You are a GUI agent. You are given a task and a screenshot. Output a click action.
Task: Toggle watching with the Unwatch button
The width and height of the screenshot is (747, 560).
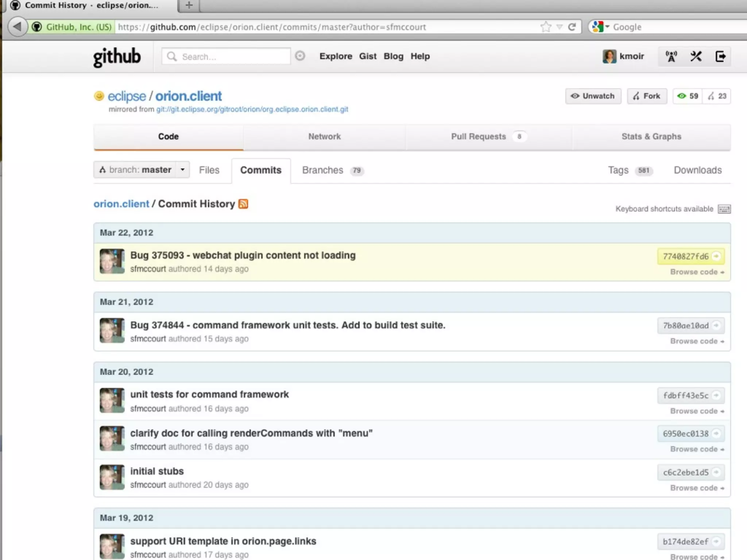click(593, 96)
